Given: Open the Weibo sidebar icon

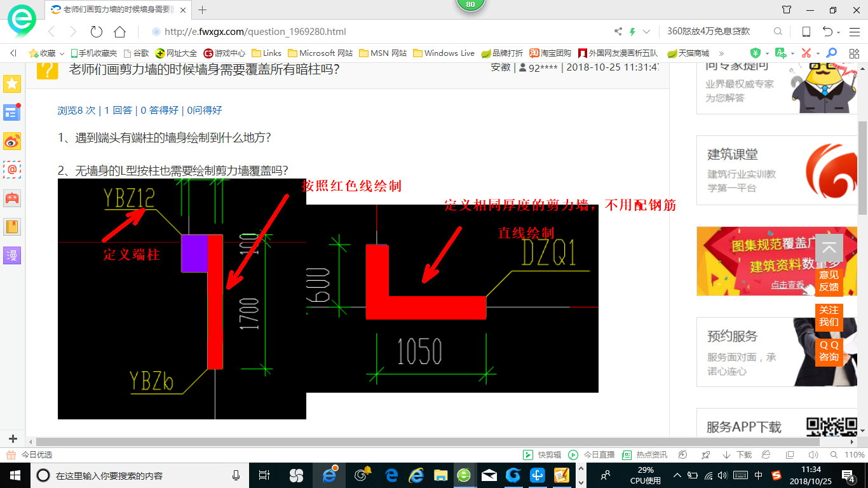Looking at the screenshot, I should tap(12, 141).
